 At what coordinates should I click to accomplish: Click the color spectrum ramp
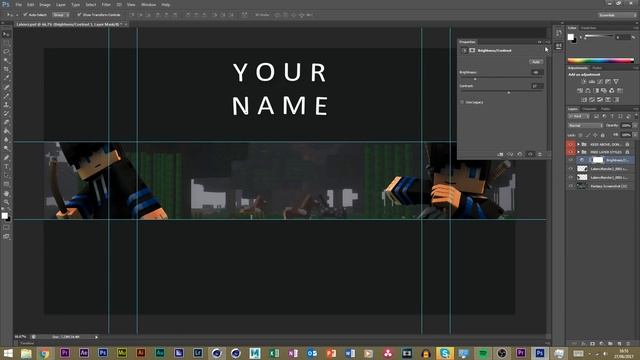600,61
